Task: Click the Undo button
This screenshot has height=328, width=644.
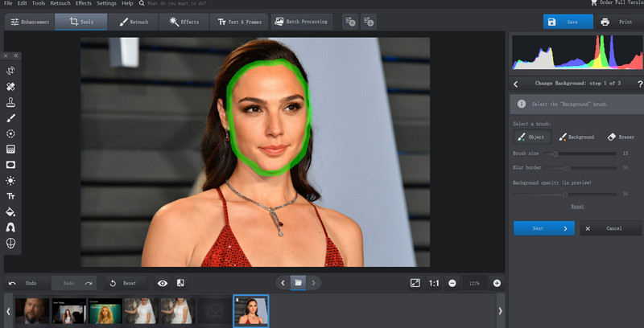Action: 27,283
